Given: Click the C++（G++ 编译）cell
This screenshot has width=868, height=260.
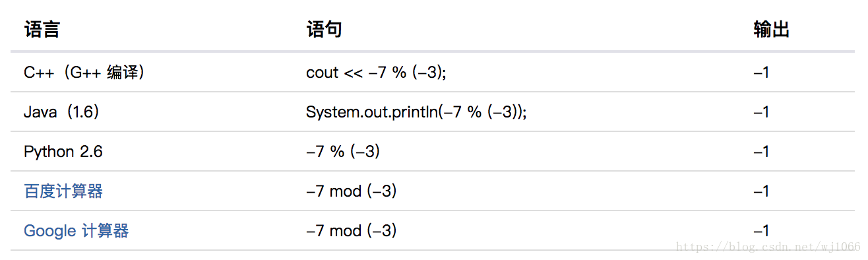Looking at the screenshot, I should (85, 73).
